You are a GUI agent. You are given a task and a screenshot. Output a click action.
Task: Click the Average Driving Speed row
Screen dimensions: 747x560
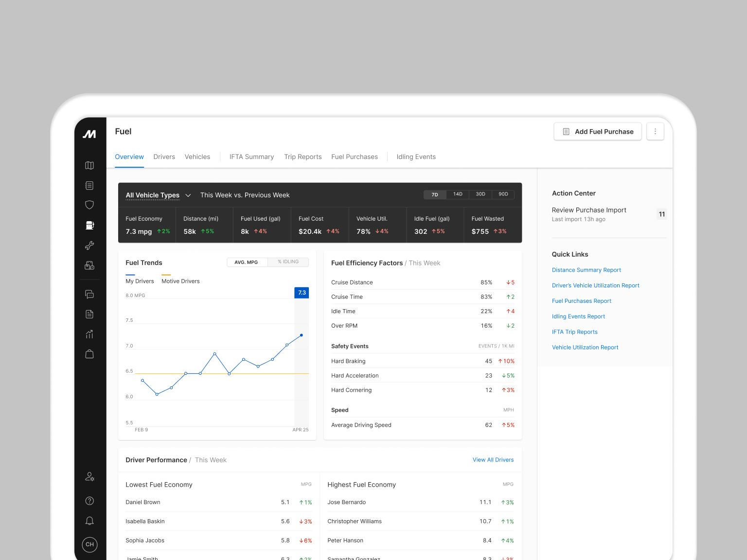(x=423, y=425)
